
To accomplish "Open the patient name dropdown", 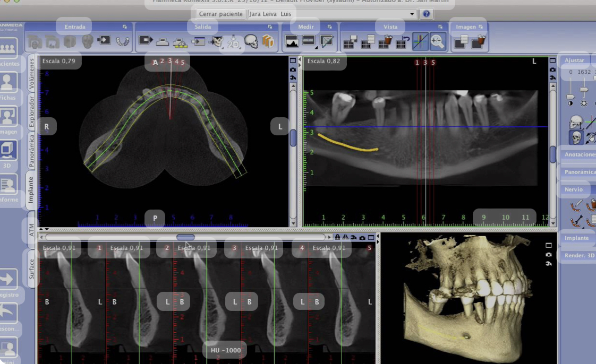I will (412, 14).
